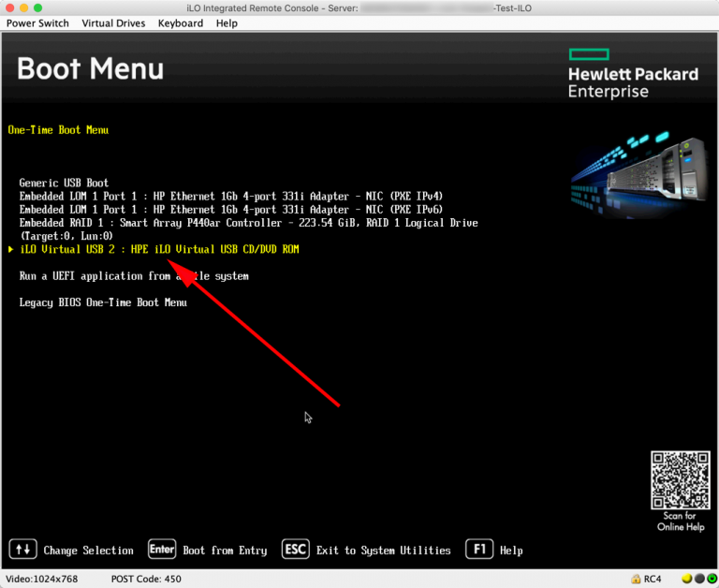Select the Generic USB Boot entry
The width and height of the screenshot is (719, 588).
[64, 183]
